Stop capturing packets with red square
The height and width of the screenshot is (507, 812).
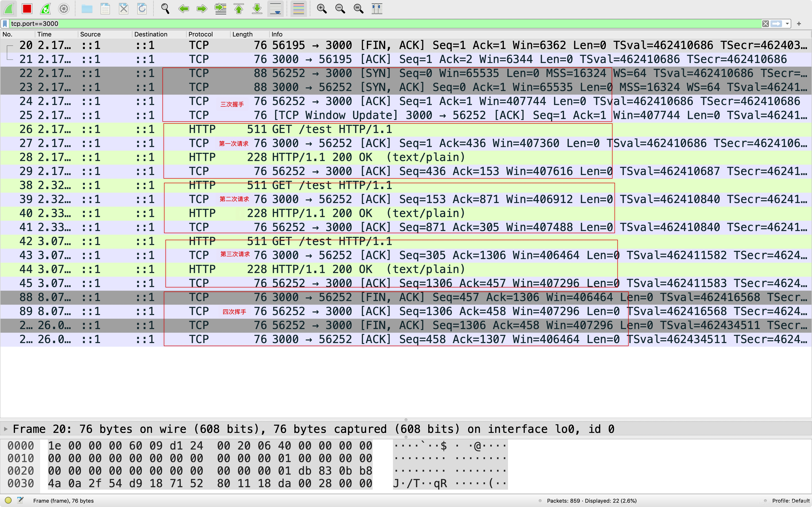point(27,9)
